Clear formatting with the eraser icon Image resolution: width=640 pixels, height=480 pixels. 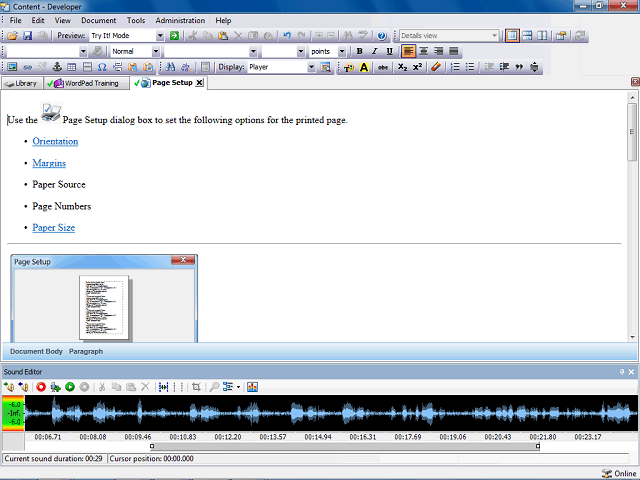point(436,67)
